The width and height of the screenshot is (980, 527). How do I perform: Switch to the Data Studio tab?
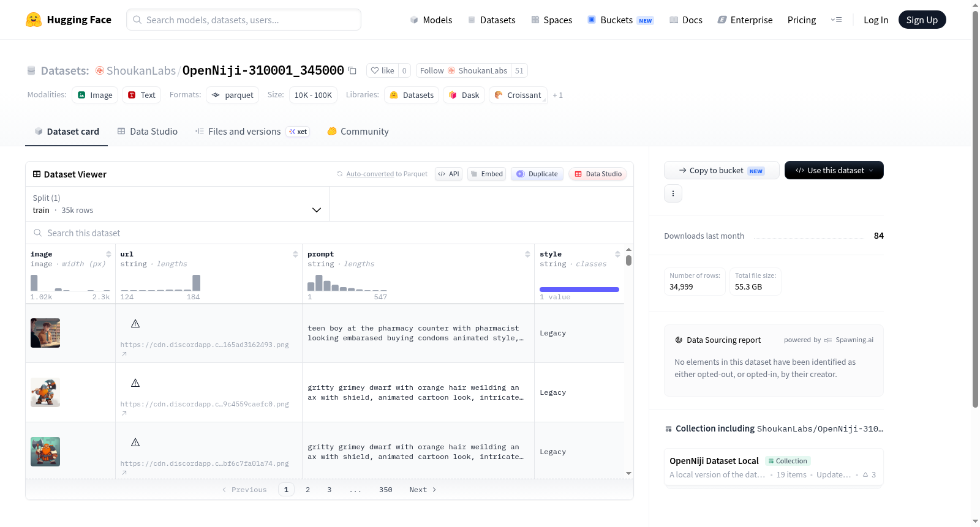(x=148, y=131)
